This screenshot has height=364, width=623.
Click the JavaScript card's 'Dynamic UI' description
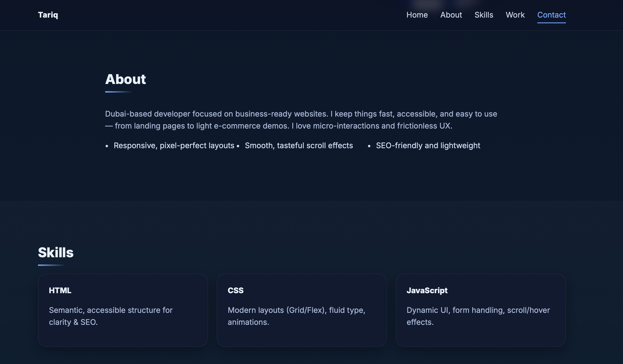click(478, 316)
